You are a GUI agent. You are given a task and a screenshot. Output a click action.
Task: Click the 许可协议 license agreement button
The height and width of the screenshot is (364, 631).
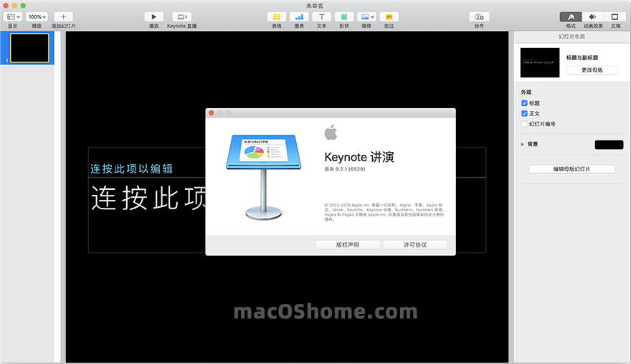[415, 245]
